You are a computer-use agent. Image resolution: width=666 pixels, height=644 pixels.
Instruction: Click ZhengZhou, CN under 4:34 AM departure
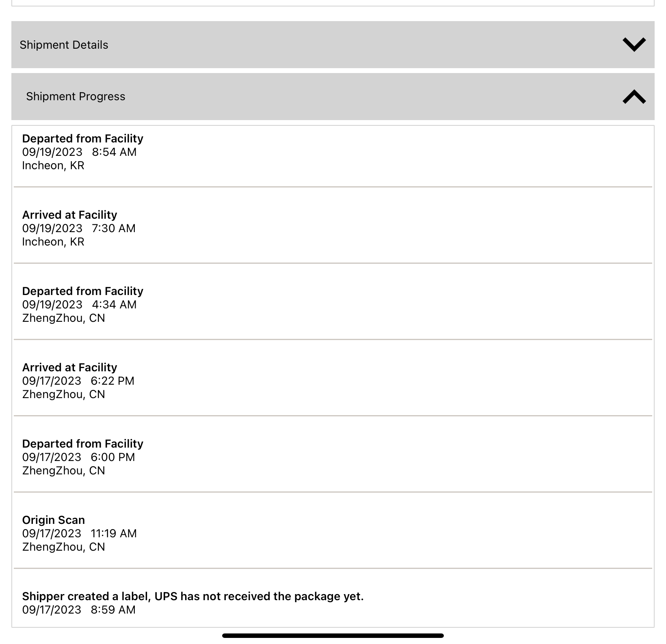pyautogui.click(x=64, y=318)
